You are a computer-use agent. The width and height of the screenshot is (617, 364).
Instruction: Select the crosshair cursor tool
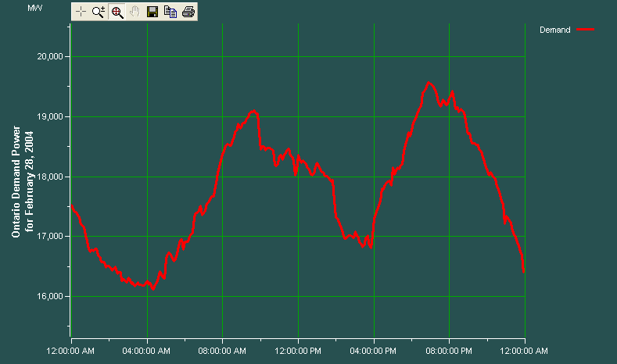[x=81, y=12]
